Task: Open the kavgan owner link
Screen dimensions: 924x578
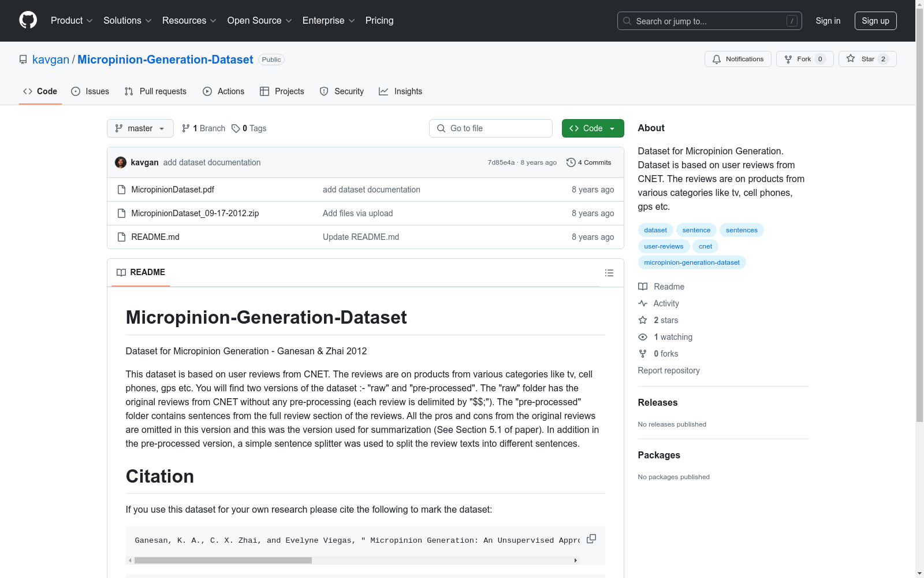Action: click(51, 60)
